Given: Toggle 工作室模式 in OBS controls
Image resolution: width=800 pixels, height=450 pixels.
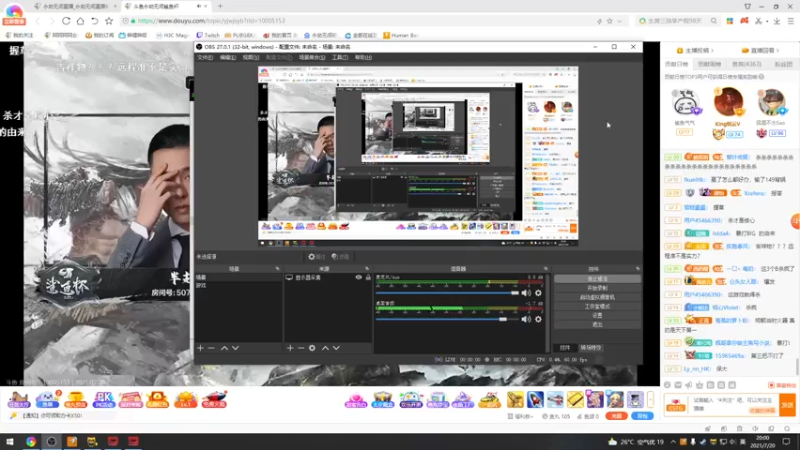Looking at the screenshot, I should (597, 306).
